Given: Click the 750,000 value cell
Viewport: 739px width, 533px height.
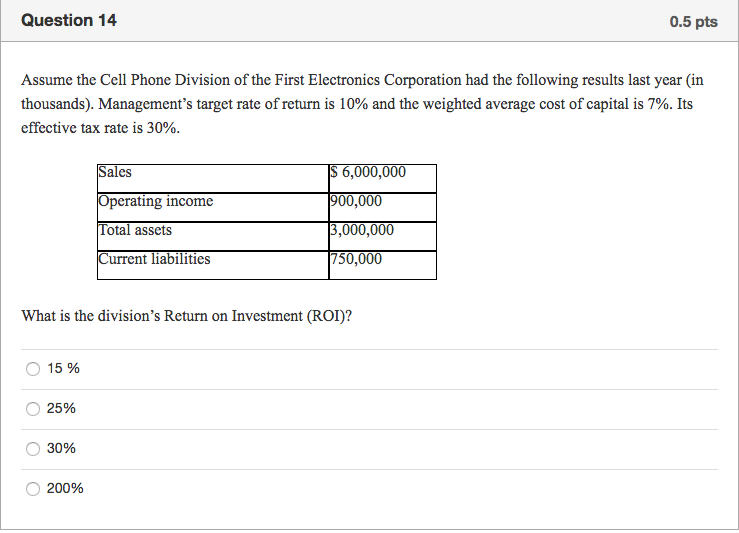Looking at the screenshot, I should point(382,260).
